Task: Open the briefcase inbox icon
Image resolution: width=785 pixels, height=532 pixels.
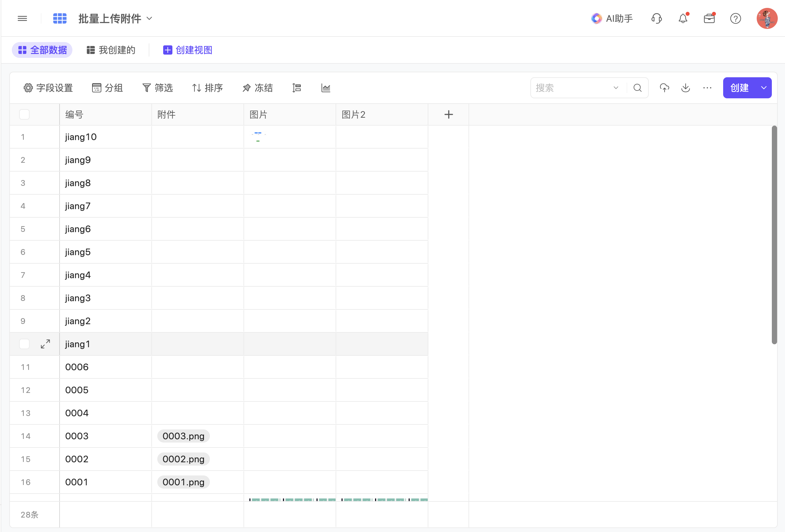Action: click(x=709, y=18)
